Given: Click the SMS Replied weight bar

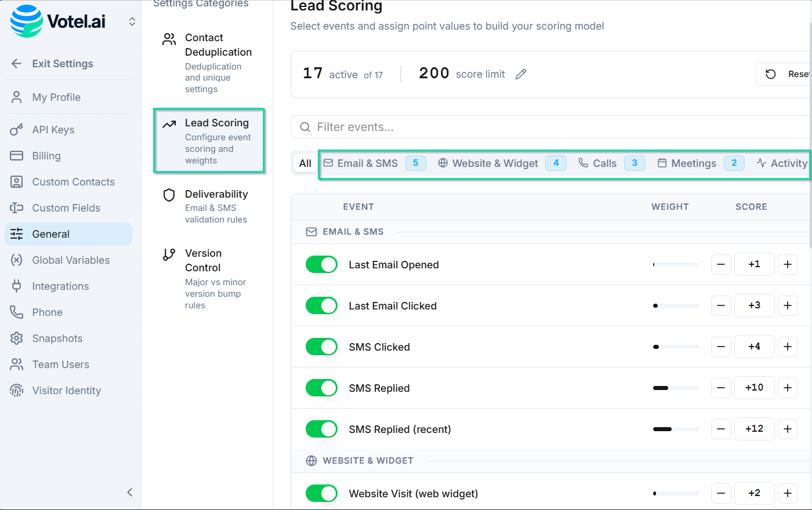Looking at the screenshot, I should (676, 388).
